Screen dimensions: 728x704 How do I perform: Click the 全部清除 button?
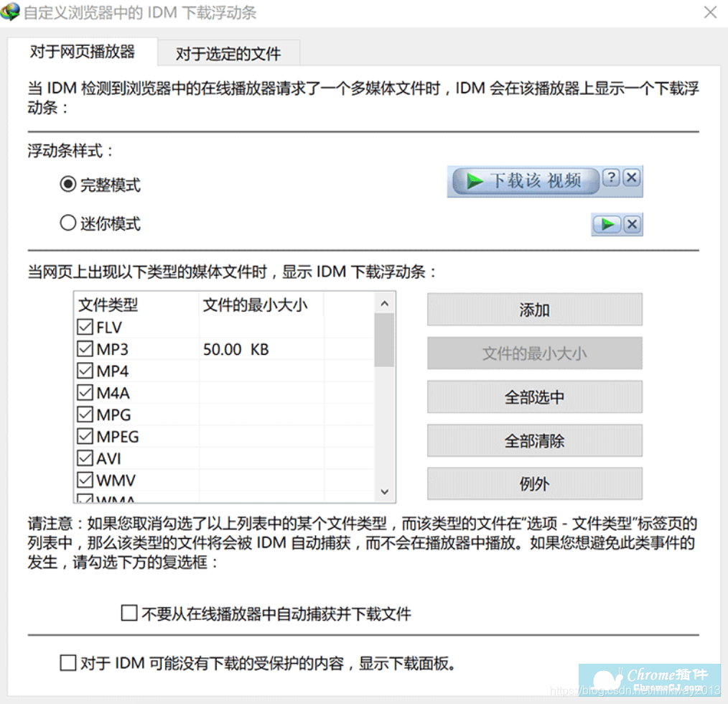click(x=534, y=440)
